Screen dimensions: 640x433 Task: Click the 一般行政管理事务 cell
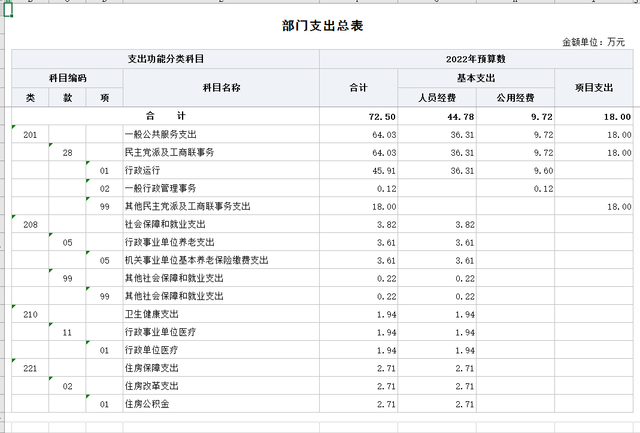point(160,189)
